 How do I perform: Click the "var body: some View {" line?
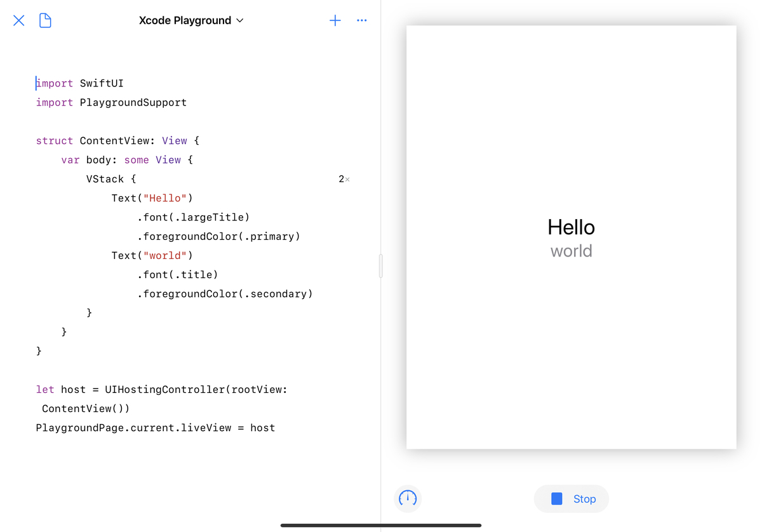(127, 159)
